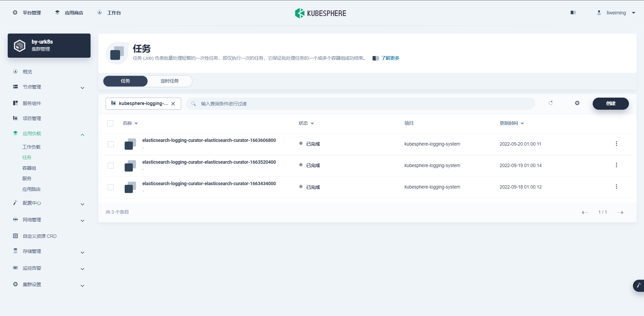This screenshot has width=644, height=316.
Task: Click the 概览 overview icon
Action: pyautogui.click(x=15, y=71)
